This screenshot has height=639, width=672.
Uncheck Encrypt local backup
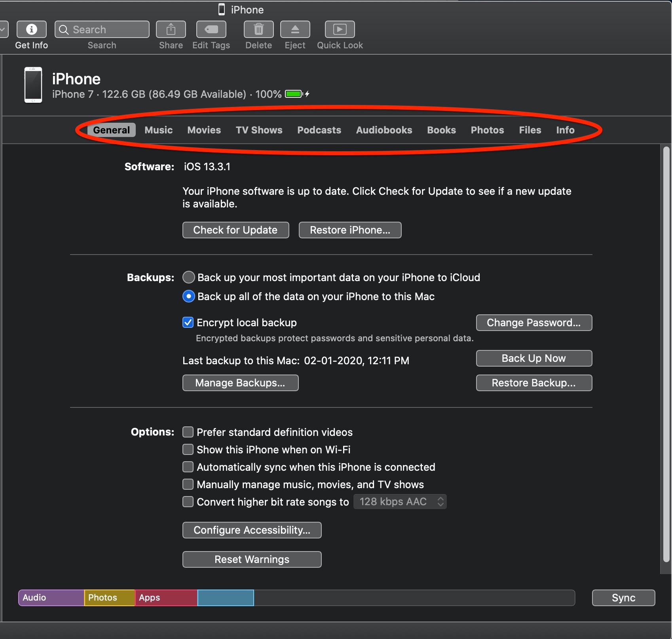tap(188, 322)
